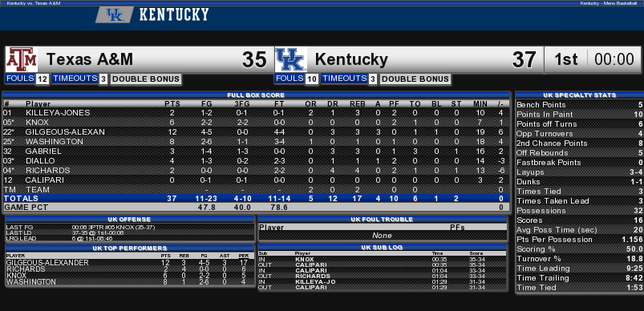Click the game clock showing 00:00
Image resolution: width=644 pixels, height=311 pixels.
(614, 60)
